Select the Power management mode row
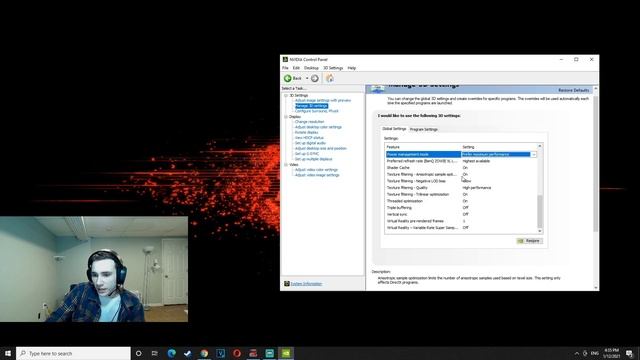 (x=461, y=154)
